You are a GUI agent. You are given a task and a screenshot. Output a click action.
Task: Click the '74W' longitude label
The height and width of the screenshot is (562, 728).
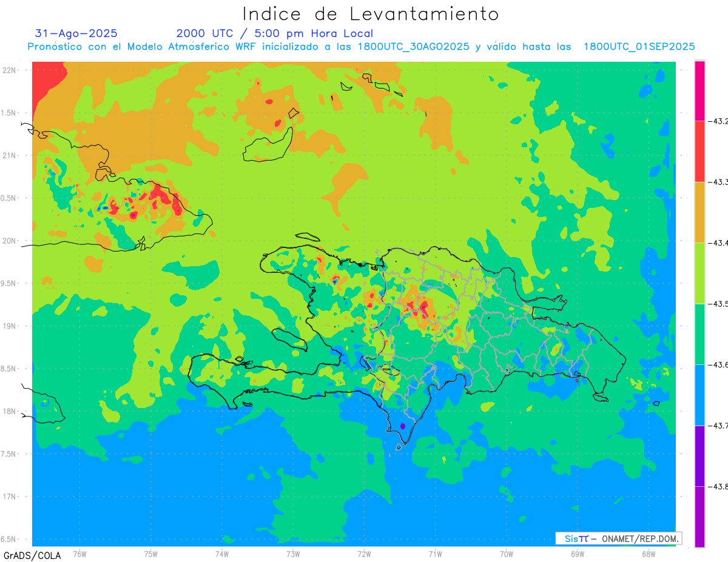pyautogui.click(x=222, y=554)
